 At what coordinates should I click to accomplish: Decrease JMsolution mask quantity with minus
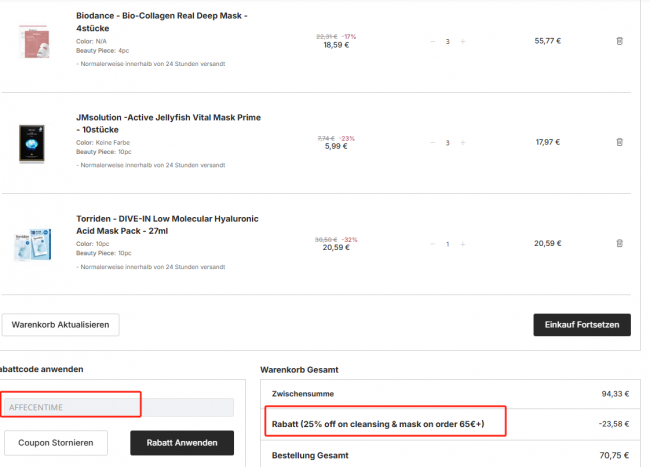click(432, 143)
